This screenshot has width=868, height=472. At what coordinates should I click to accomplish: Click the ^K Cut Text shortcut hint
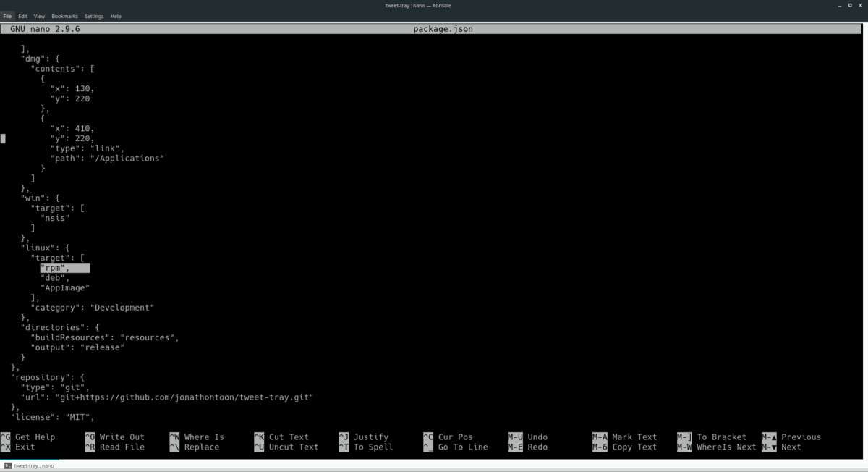281,437
